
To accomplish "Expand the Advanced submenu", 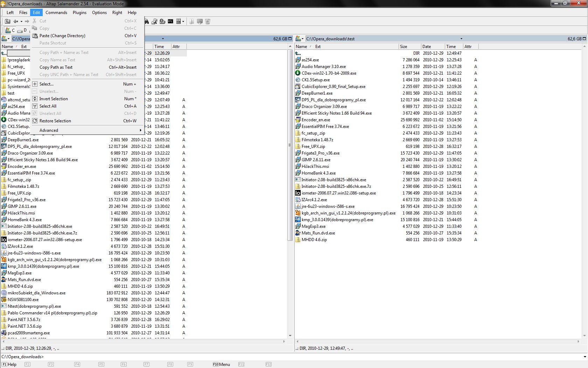I will (87, 130).
